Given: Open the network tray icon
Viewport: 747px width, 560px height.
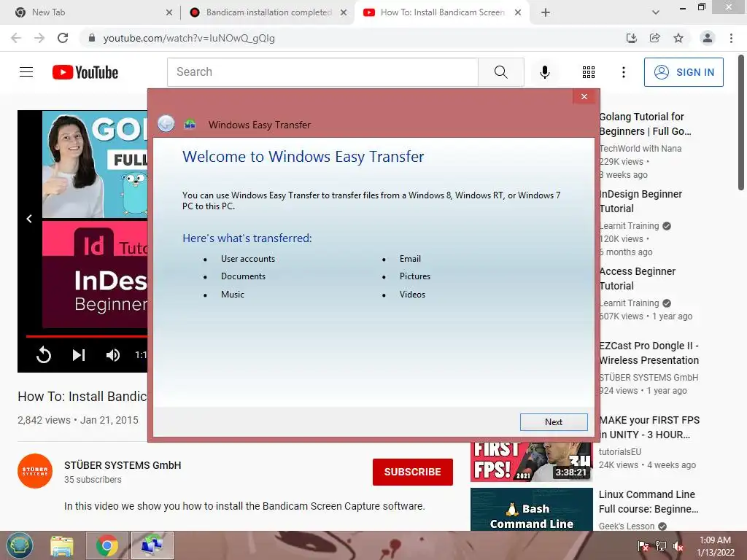Looking at the screenshot, I should tap(661, 545).
